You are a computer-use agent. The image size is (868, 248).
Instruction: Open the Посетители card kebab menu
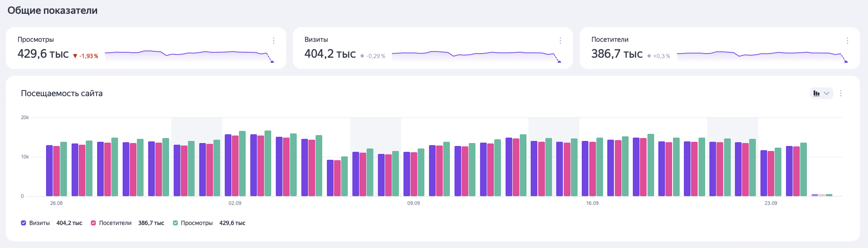[847, 41]
